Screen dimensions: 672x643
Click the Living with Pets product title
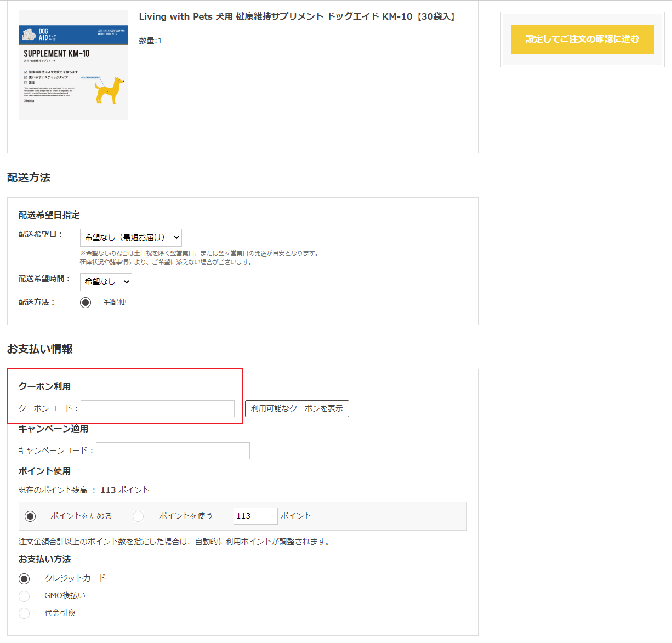coord(297,16)
